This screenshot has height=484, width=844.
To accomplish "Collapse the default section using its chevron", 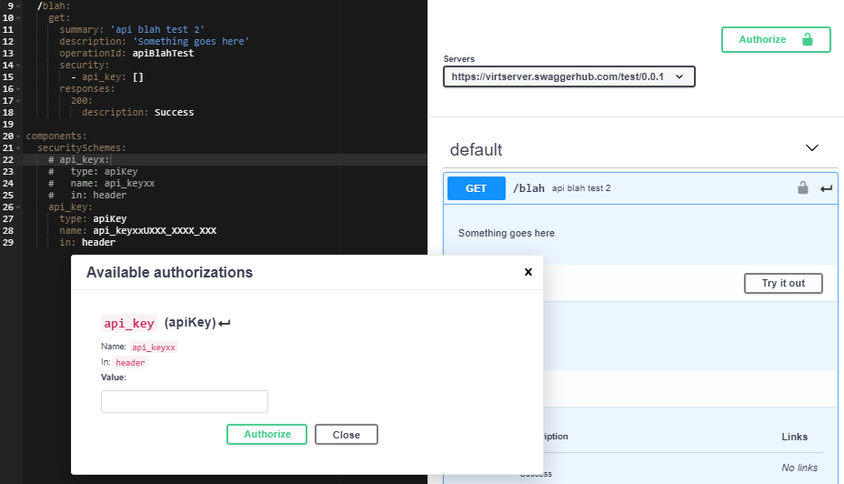I will (x=812, y=149).
